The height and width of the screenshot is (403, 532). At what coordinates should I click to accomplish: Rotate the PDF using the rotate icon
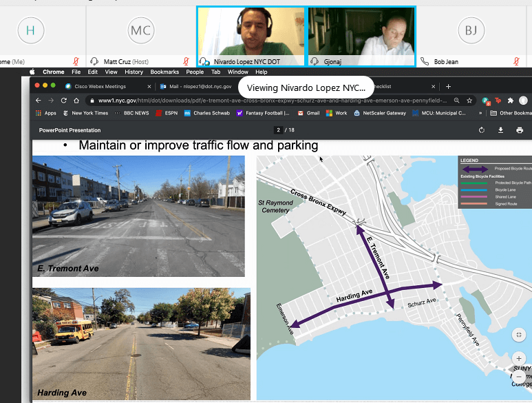(482, 130)
